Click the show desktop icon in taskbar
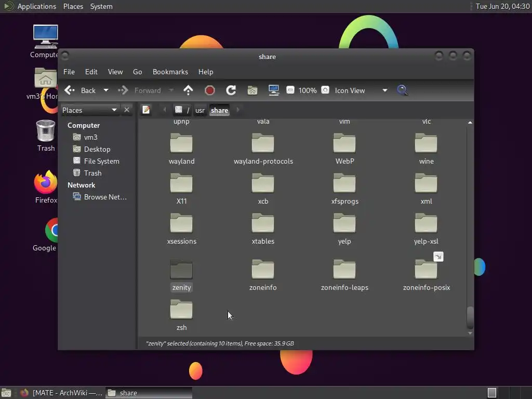Image resolution: width=532 pixels, height=399 pixels. coord(6,393)
